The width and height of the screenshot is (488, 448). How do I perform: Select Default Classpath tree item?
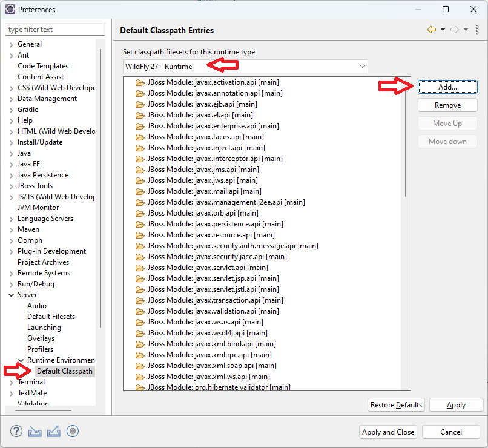tap(65, 371)
